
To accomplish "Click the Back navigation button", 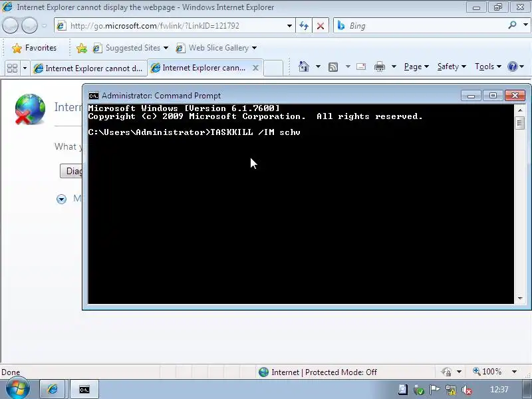I will 10,25.
